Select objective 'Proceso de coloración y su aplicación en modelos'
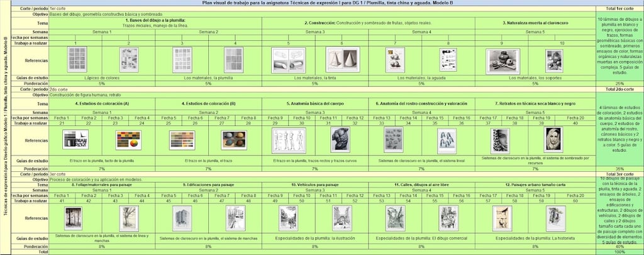This screenshot has width=644, height=255. [x=322, y=179]
